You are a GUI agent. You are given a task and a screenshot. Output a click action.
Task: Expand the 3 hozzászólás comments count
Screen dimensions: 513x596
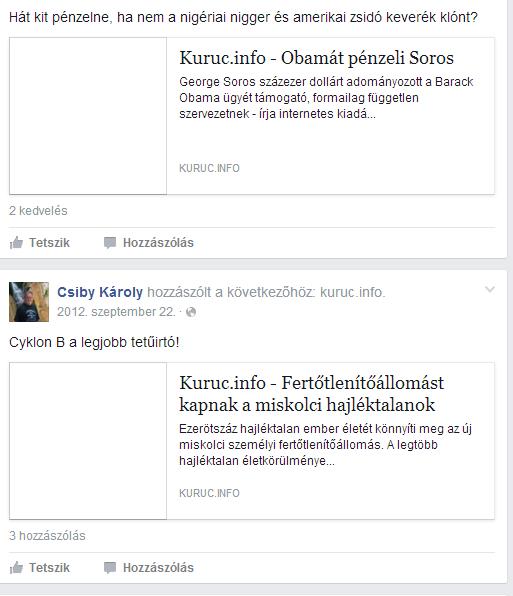point(47,536)
